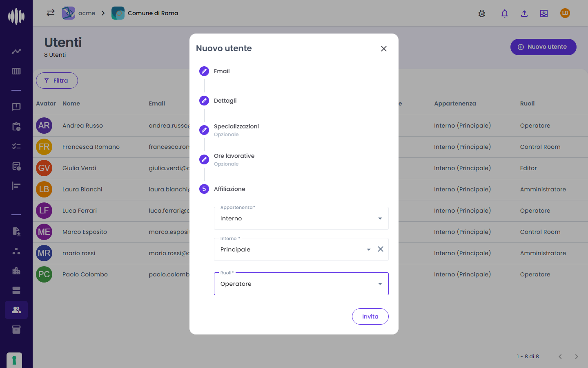The height and width of the screenshot is (368, 588).
Task: Click the Affiliazione step label
Action: tap(229, 189)
